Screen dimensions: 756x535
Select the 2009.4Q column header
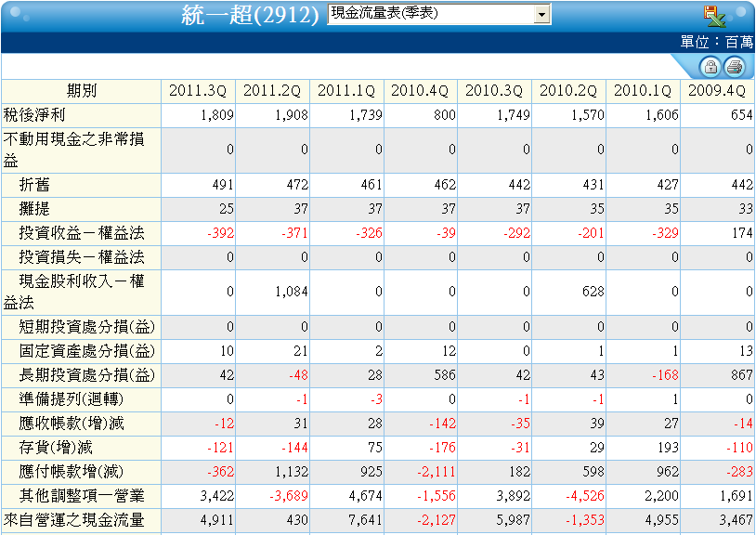(x=717, y=91)
